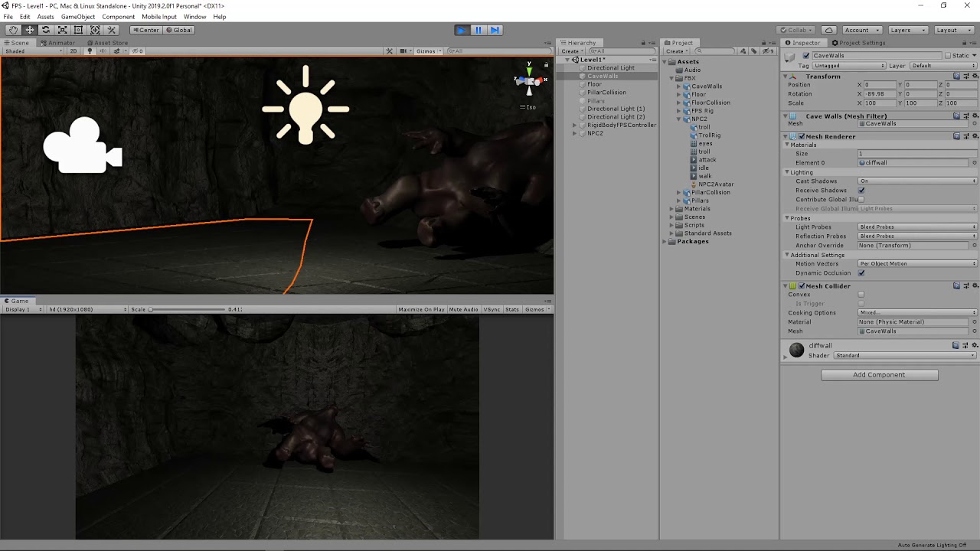Open Transform component gear menu

(x=975, y=77)
